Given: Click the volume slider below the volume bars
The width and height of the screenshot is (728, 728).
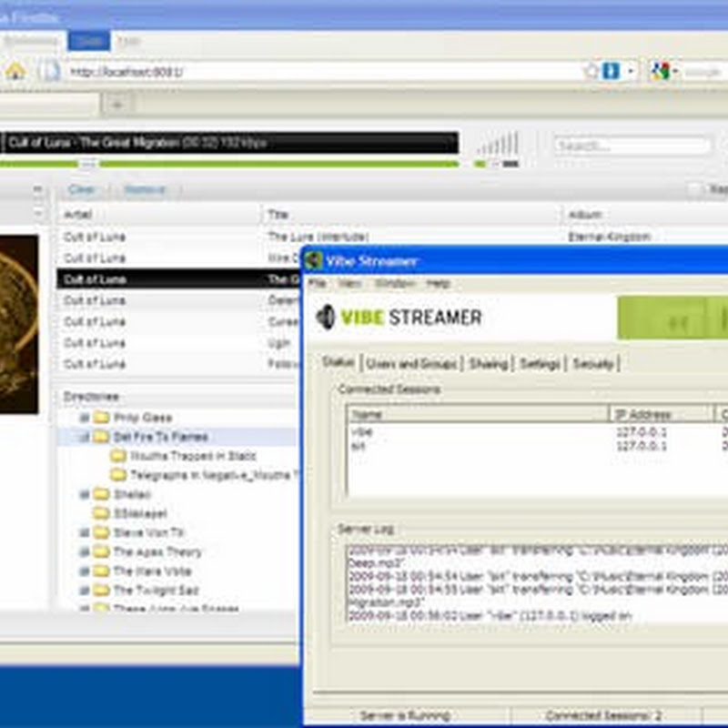Looking at the screenshot, I should [498, 164].
